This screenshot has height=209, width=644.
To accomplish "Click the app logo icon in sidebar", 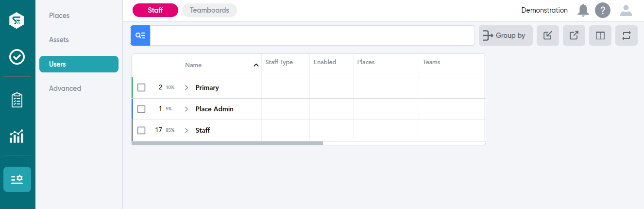I will pyautogui.click(x=17, y=20).
